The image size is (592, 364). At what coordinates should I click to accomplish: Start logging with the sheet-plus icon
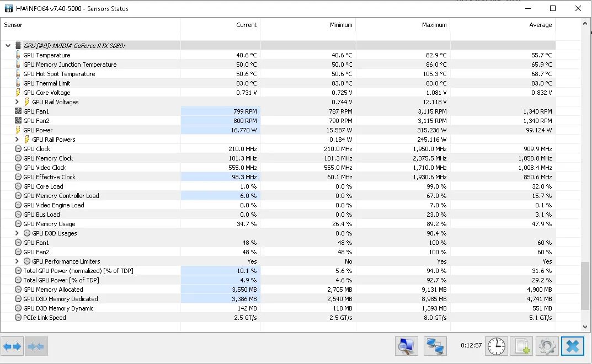click(521, 346)
